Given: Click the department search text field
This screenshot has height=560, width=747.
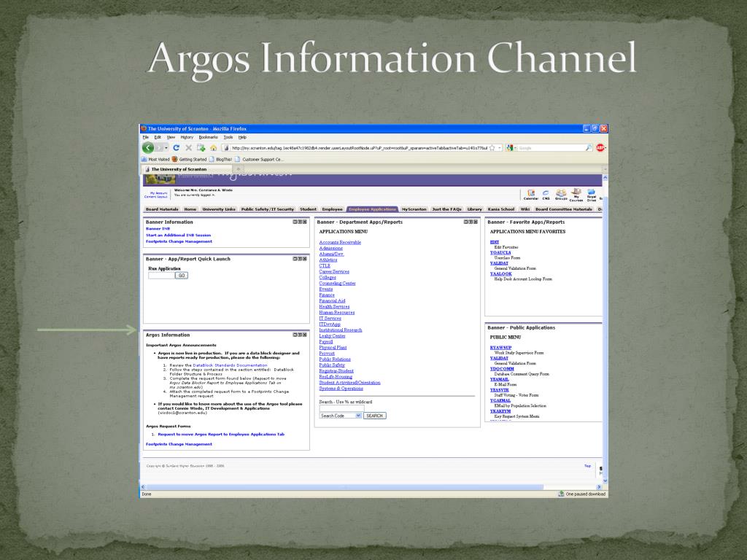Looking at the screenshot, I should 341,408.
